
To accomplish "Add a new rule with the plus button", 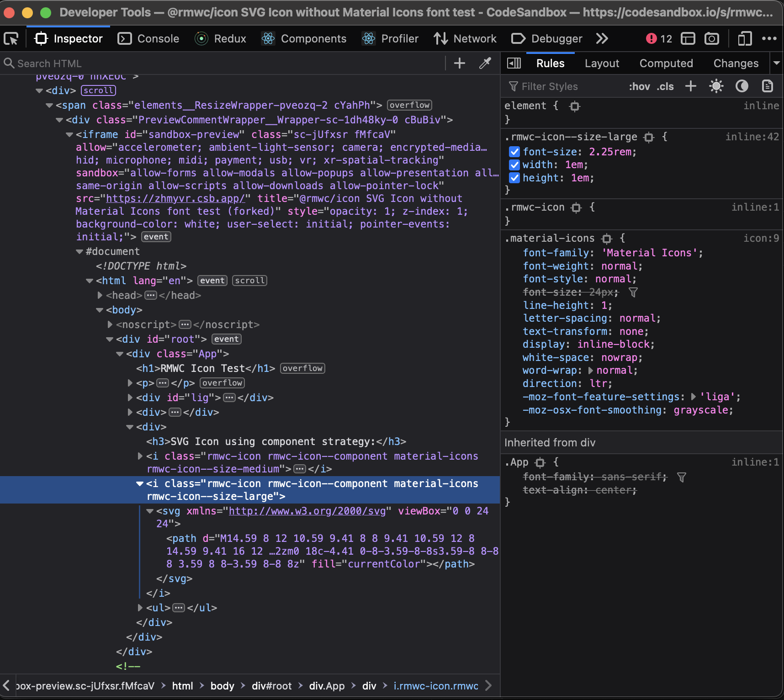I will (x=690, y=86).
